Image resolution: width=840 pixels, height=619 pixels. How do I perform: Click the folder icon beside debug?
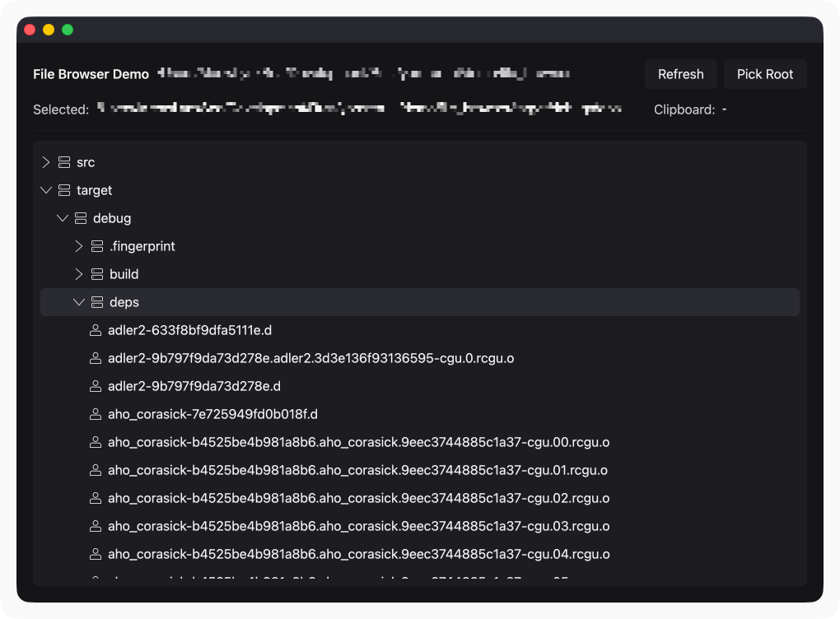[x=80, y=219]
